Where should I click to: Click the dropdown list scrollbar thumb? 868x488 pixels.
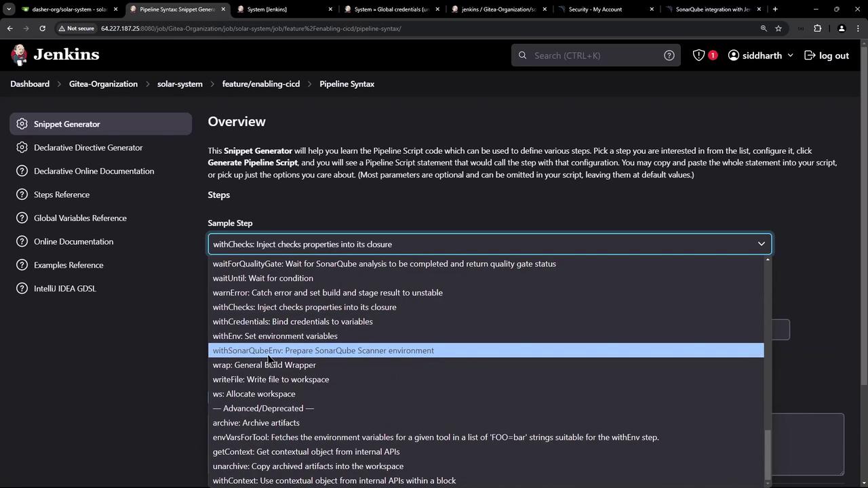(768, 454)
